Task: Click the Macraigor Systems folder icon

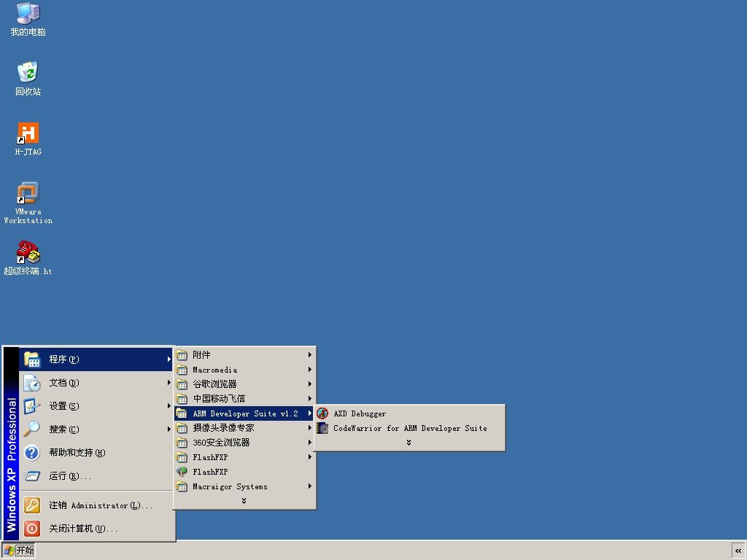Action: point(182,486)
